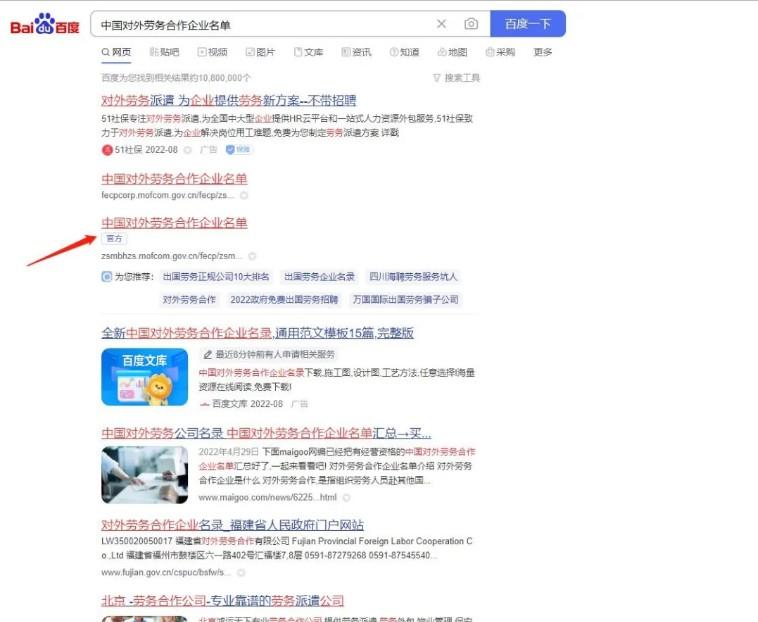Click icon next to fecpcorp.mofcom.gov.cn URL
This screenshot has width=758, height=622.
244,195
